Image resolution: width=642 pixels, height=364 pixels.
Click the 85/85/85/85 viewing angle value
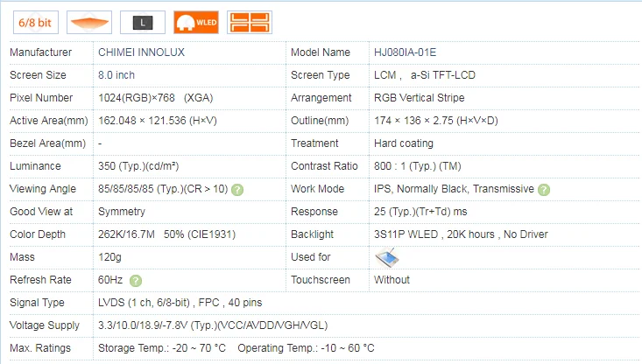(x=163, y=189)
